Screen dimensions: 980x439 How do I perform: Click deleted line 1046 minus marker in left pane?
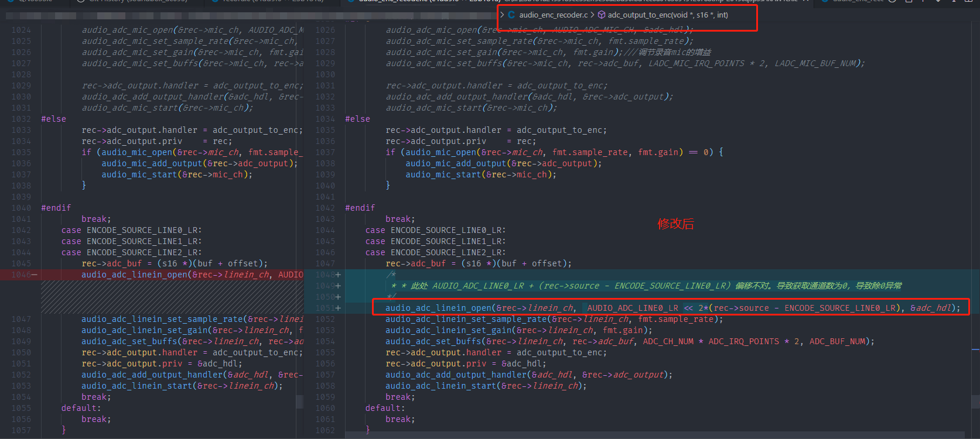[x=34, y=275]
